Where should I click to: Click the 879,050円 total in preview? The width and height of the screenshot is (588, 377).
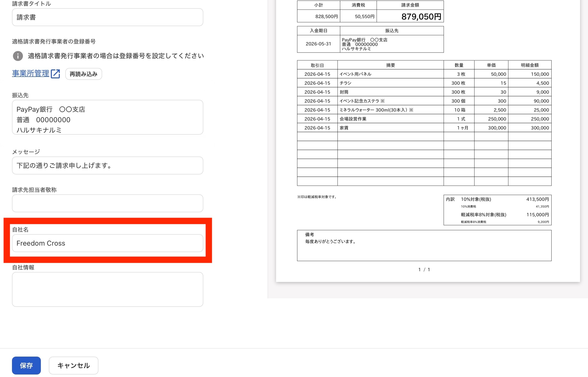(x=421, y=17)
